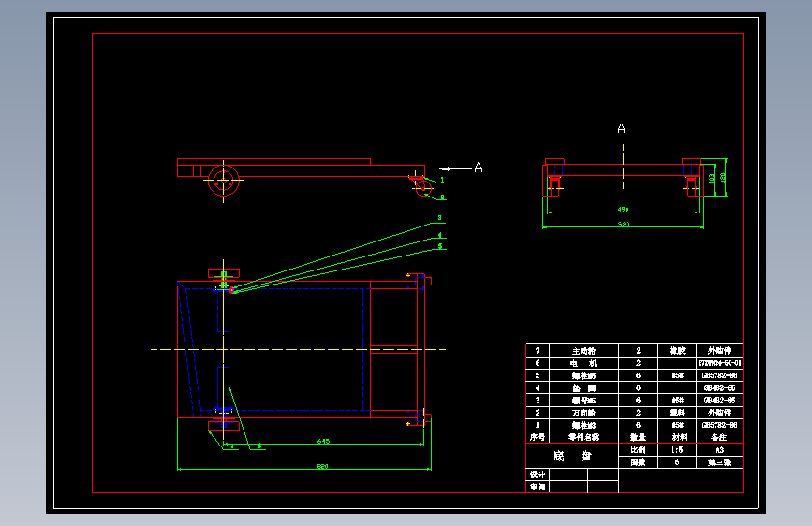This screenshot has height=526, width=812.
Task: Click the '备注' header cell in parts list
Action: [x=720, y=437]
